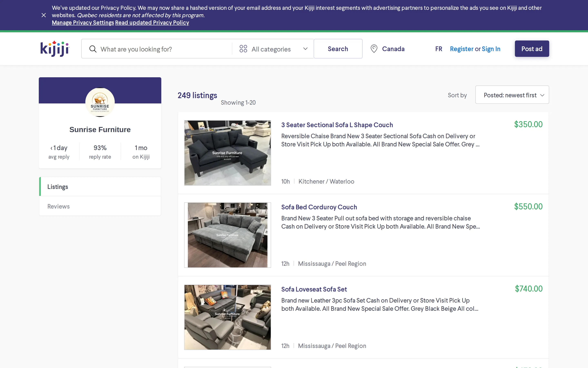Open the black sectional sofa thumbnail
Image resolution: width=588 pixels, height=368 pixels.
[227, 153]
